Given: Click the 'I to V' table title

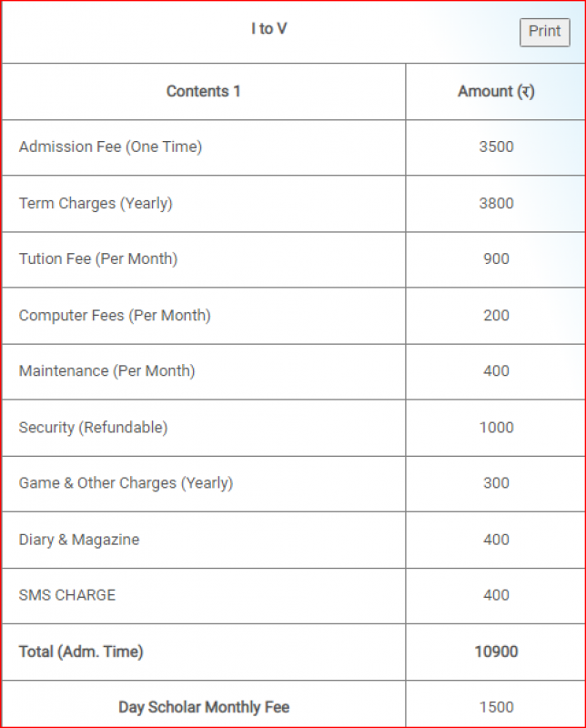Looking at the screenshot, I should (x=269, y=29).
